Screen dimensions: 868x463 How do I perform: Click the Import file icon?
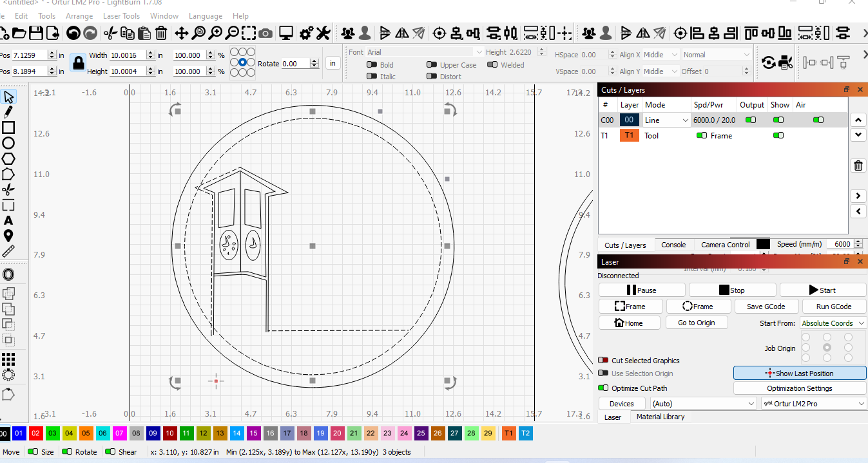53,33
